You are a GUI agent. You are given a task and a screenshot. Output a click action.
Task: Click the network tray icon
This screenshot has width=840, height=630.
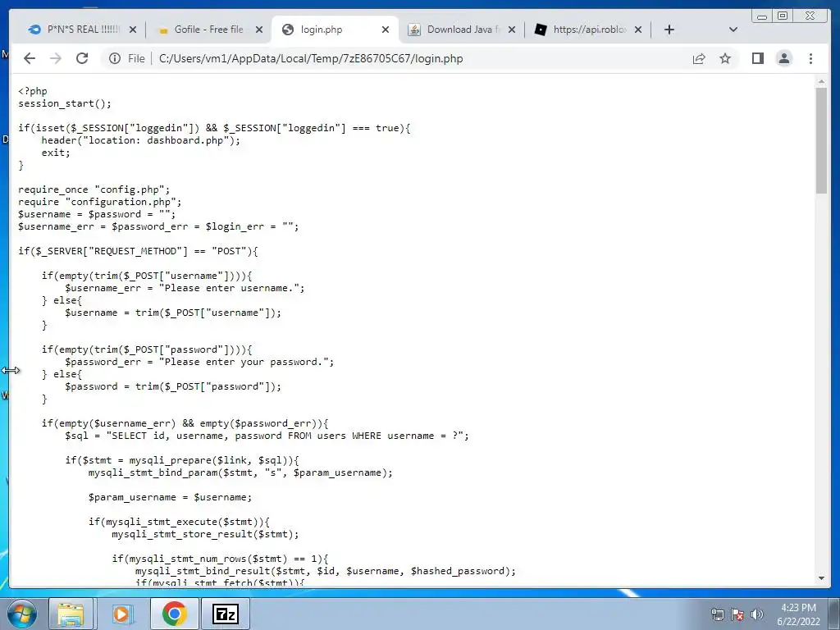click(717, 614)
